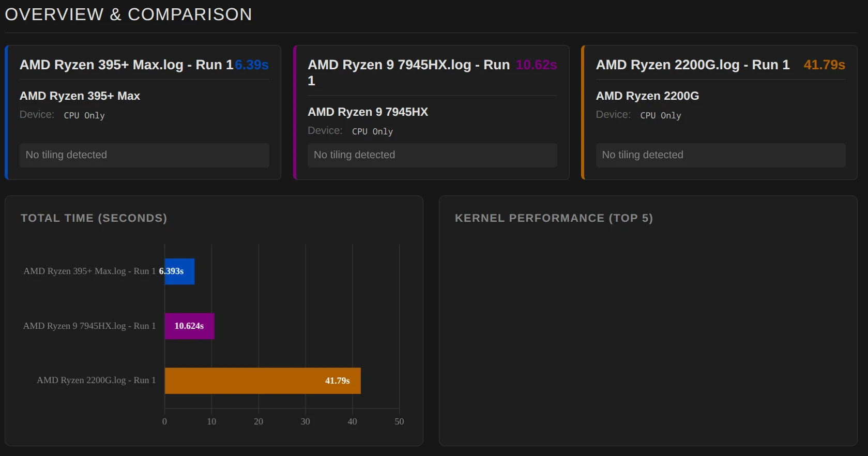
Task: Select the purple 10.624s chart bar
Action: click(x=189, y=326)
